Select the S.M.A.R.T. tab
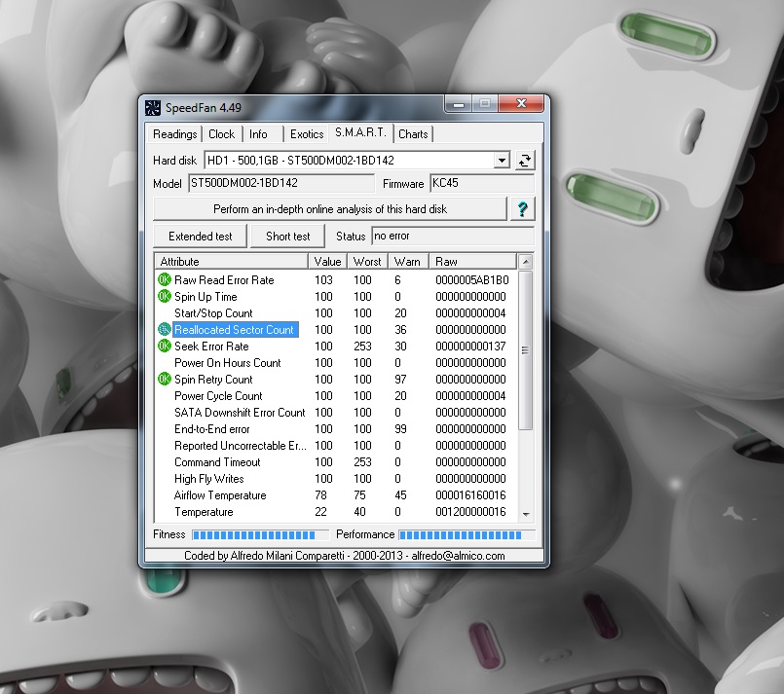 point(360,133)
